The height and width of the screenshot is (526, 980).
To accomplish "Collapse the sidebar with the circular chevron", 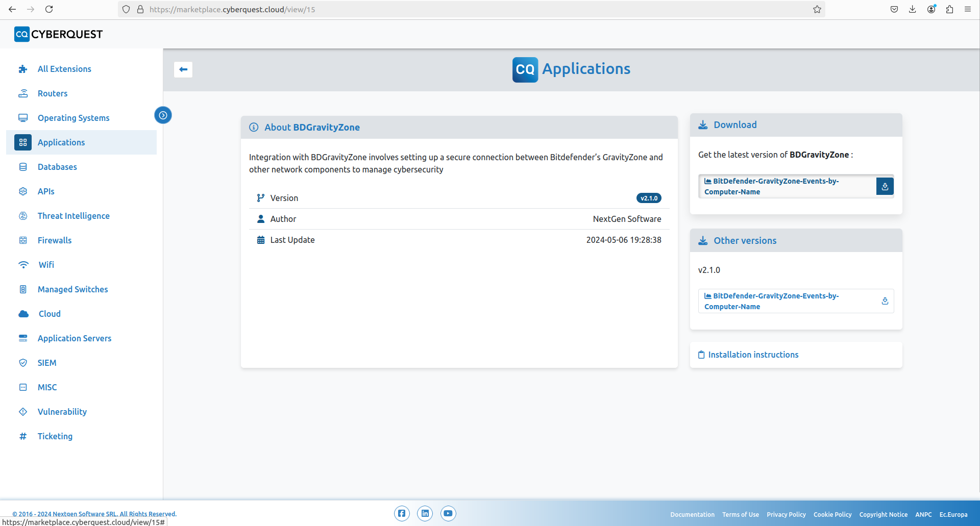I will coord(163,115).
